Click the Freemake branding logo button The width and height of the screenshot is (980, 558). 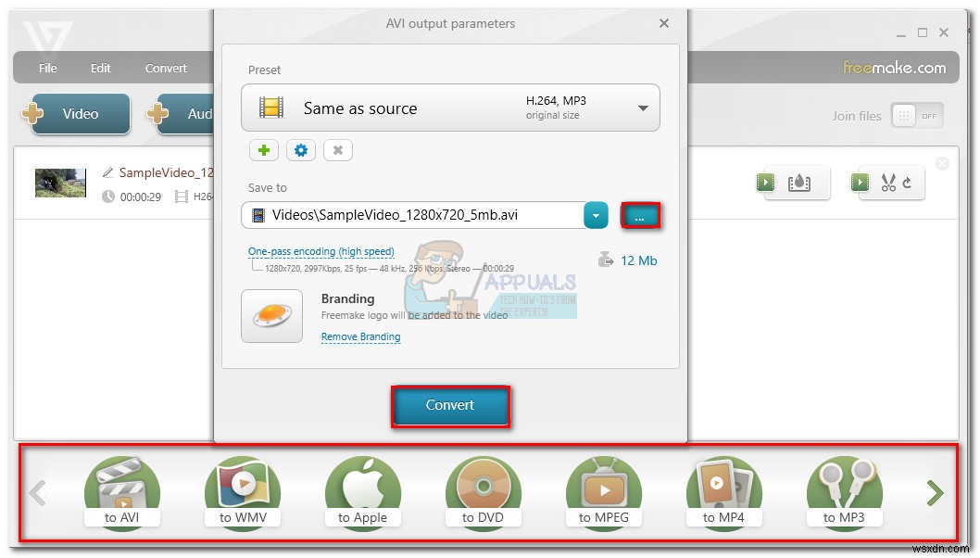[272, 316]
